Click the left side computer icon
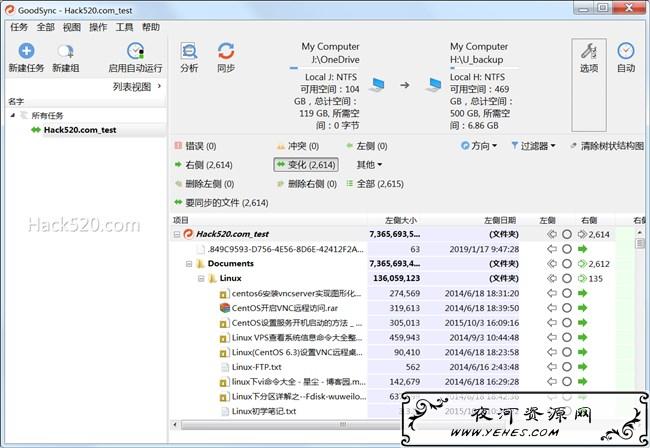This screenshot has width=650, height=448. pyautogui.click(x=377, y=85)
